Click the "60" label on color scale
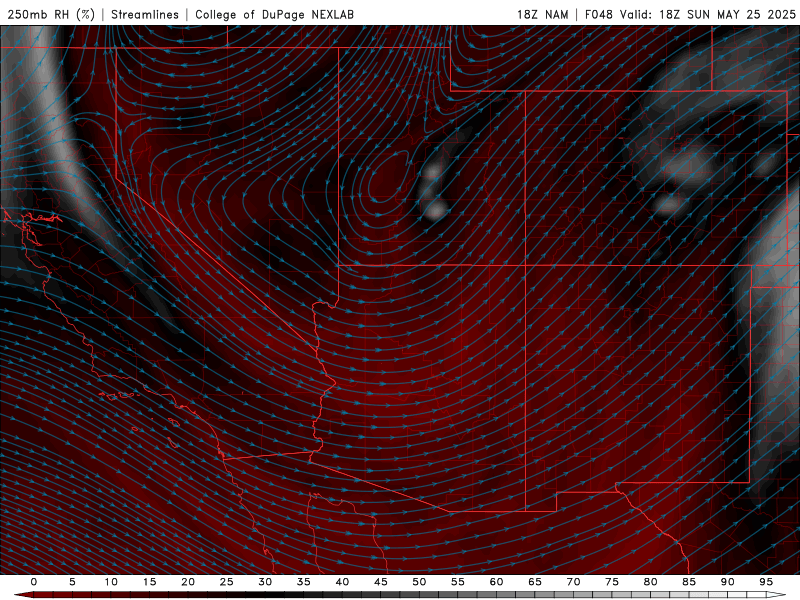The height and width of the screenshot is (600, 800). (496, 582)
